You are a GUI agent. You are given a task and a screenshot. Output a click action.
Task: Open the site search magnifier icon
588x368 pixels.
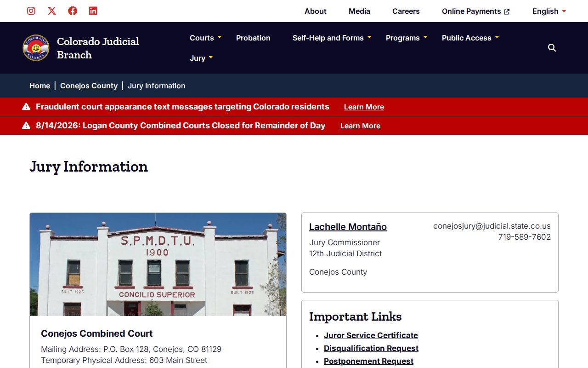552,48
